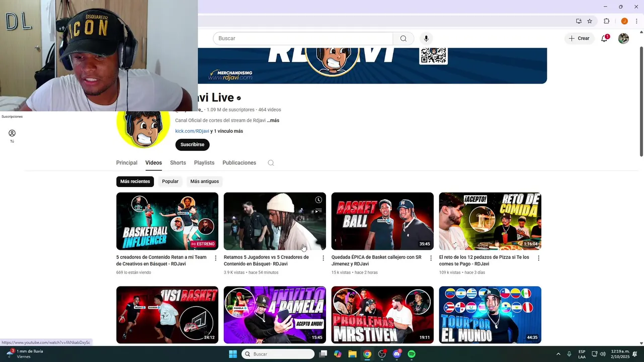Screen dimensions: 644x362
Task: Open Chrome extensions puzzle icon
Action: [x=606, y=21]
